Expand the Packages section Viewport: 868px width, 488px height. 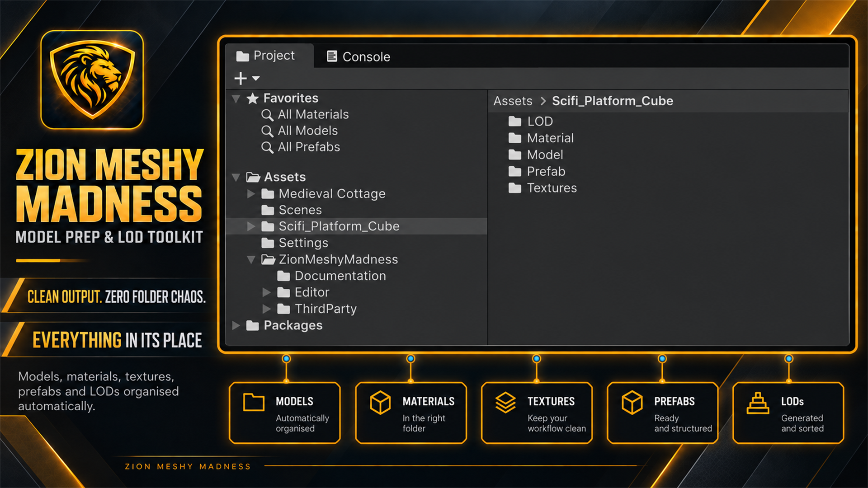(x=236, y=326)
